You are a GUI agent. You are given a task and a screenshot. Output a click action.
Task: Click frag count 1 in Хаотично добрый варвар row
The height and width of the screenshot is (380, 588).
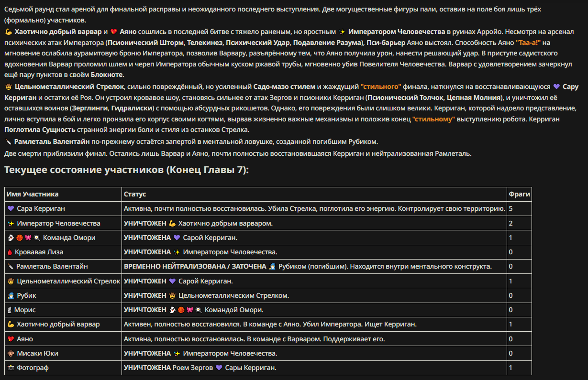pos(511,324)
